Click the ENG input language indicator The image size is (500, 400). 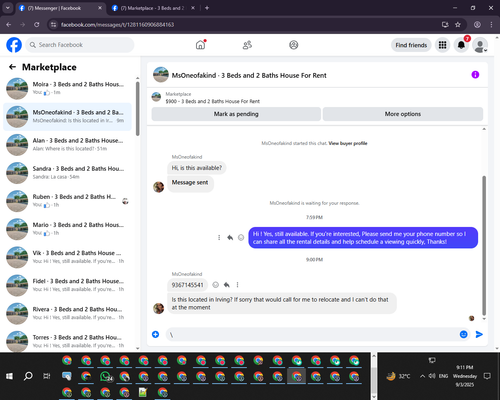tap(443, 376)
